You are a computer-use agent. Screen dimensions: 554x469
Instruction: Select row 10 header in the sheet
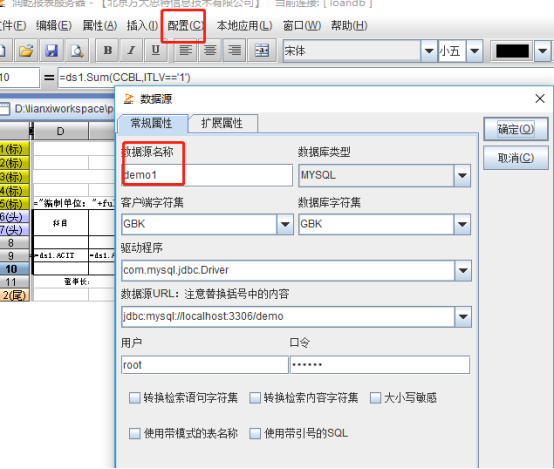(x=14, y=269)
